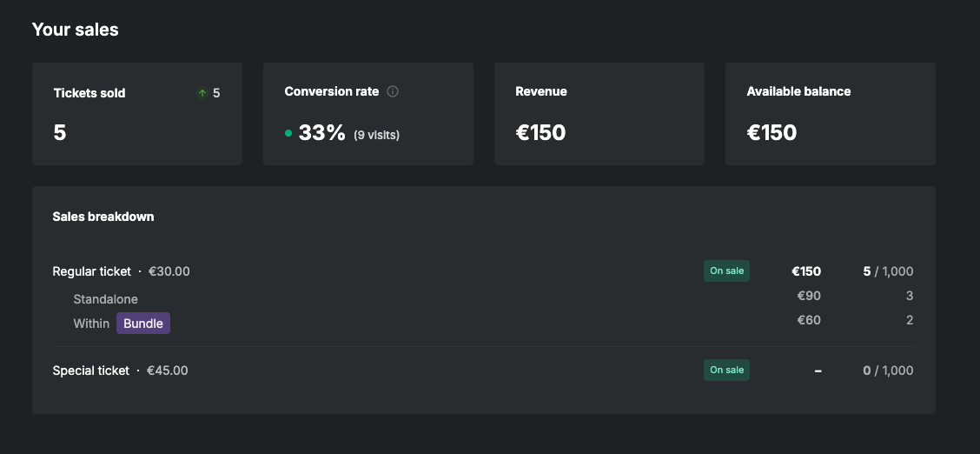Click the "(9 visits)" text
The width and height of the screenshot is (980, 454).
(377, 135)
